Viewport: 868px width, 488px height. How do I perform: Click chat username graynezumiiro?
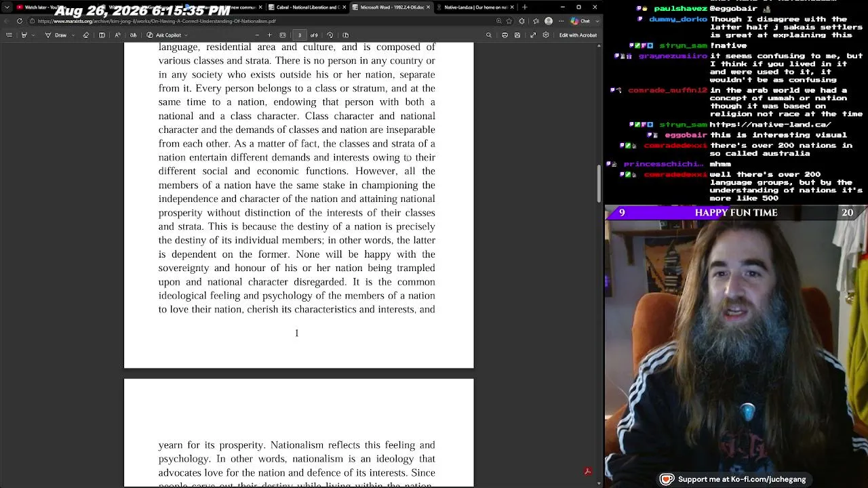click(673, 56)
